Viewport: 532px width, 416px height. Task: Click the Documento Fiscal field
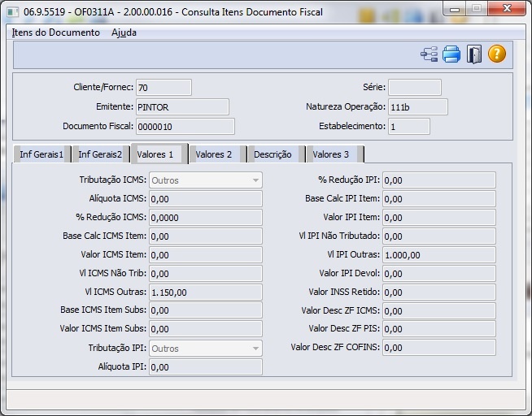tap(185, 127)
